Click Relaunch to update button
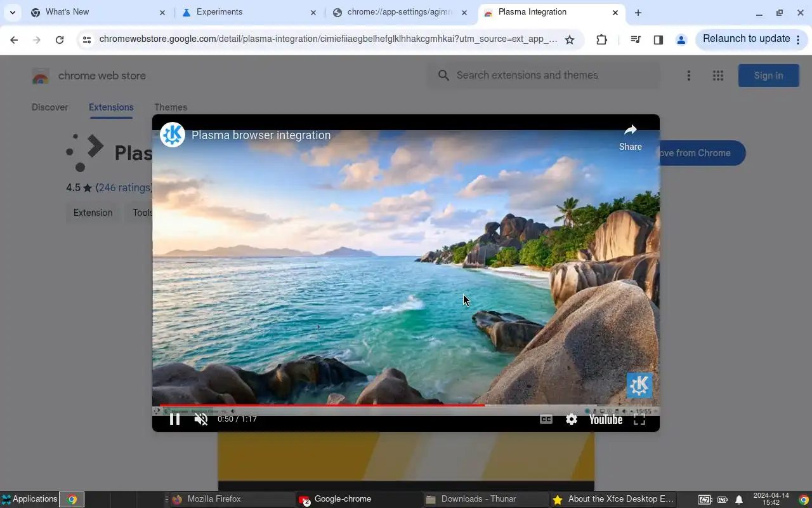The image size is (812, 508). [x=746, y=39]
